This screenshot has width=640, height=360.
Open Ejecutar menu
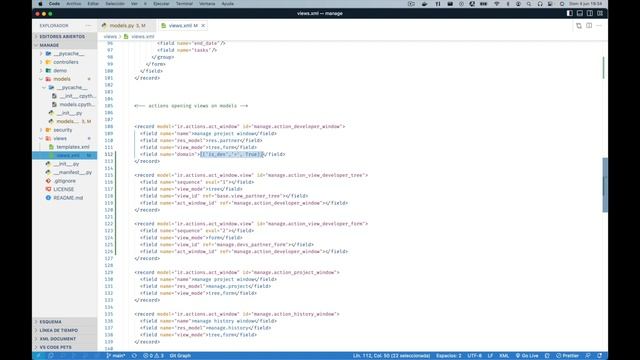point(161,4)
